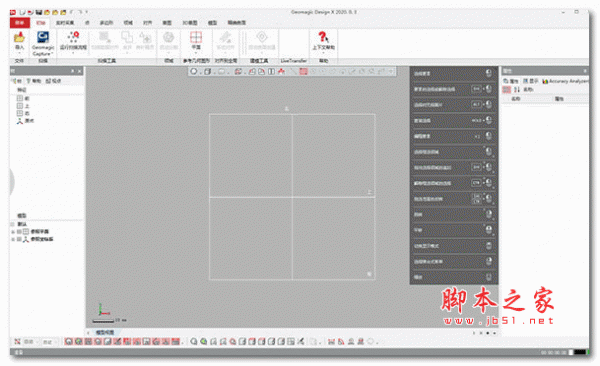This screenshot has width=600, height=366.
Task: Click the green zoom-fit icon in the bottom toolbar
Action: (204, 341)
